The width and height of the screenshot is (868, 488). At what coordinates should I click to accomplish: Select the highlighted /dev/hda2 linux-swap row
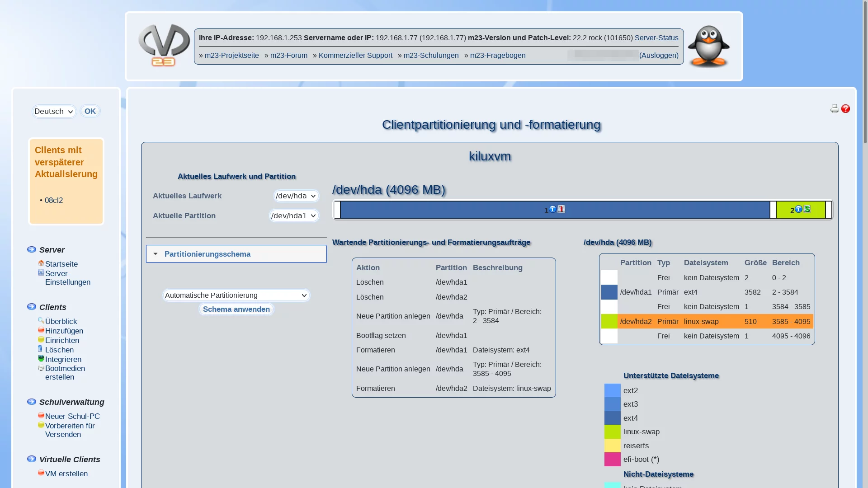707,322
